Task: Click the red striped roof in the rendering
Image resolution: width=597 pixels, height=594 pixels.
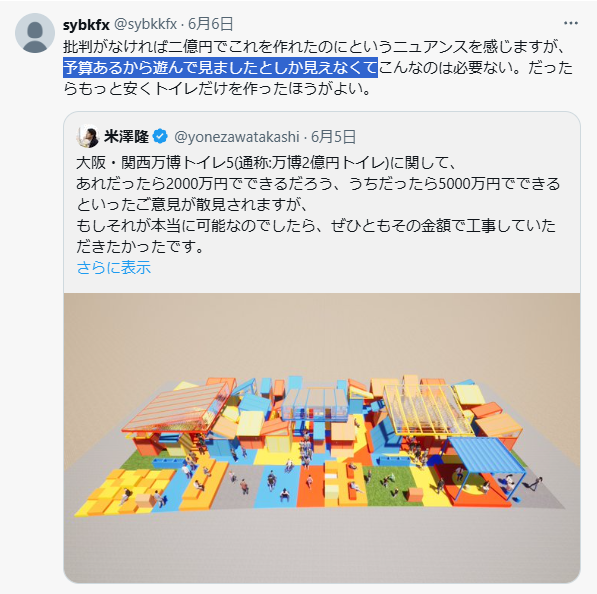Action: coord(177,407)
